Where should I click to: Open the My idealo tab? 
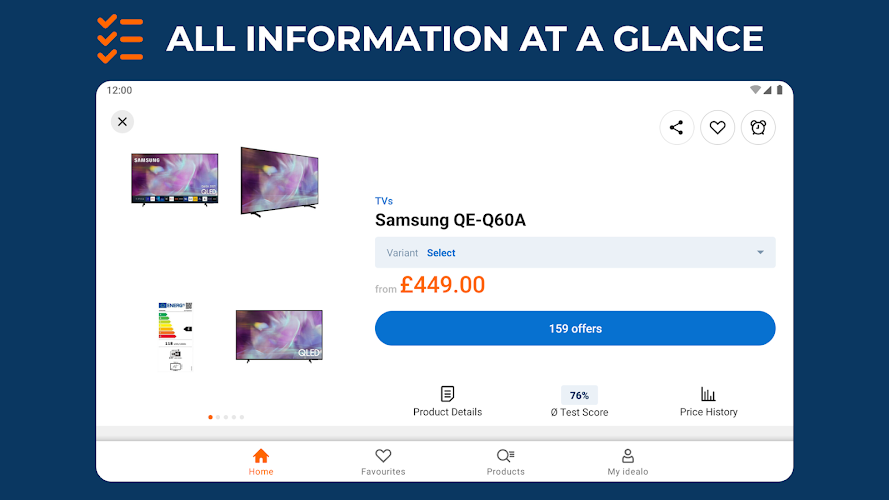(628, 462)
